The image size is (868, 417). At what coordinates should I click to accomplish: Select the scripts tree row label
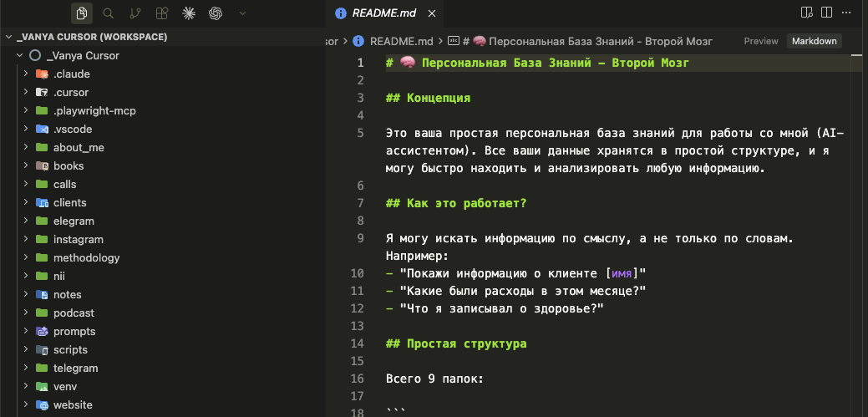tap(70, 349)
